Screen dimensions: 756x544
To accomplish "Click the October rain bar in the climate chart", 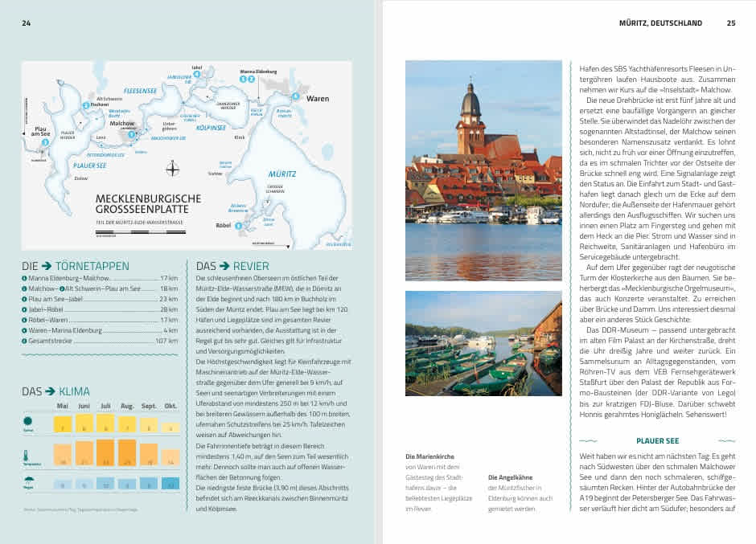I will pyautogui.click(x=171, y=483).
